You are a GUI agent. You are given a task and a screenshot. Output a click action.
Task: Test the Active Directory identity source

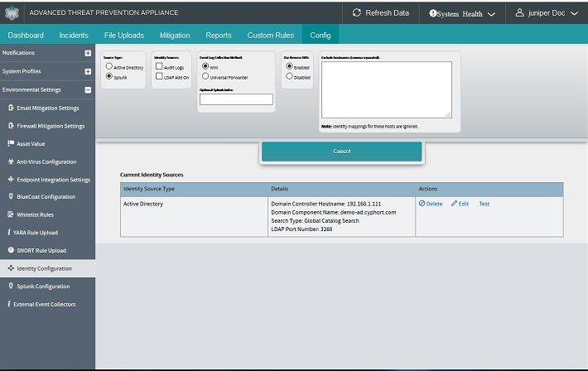(x=484, y=204)
